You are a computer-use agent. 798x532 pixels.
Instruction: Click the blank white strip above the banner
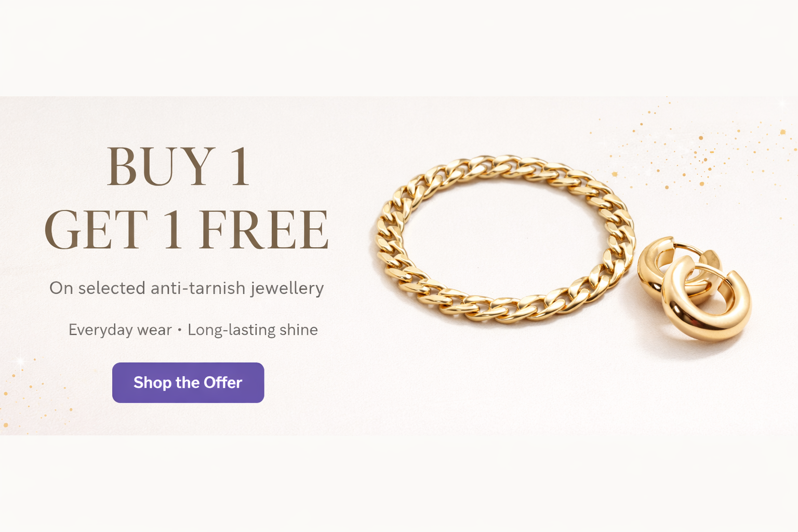(x=399, y=48)
